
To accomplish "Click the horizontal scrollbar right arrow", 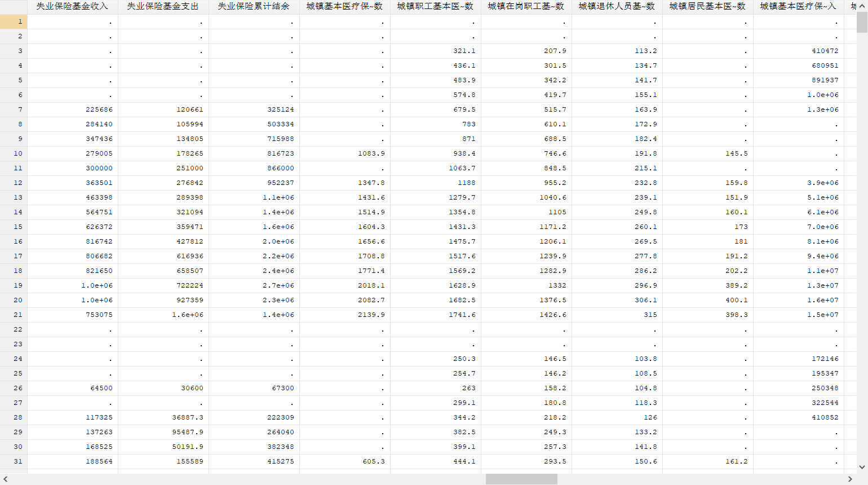I will 850,479.
